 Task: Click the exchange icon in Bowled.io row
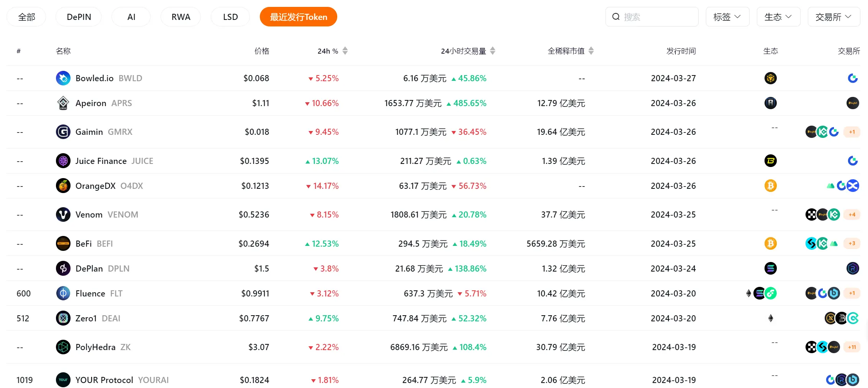(852, 78)
